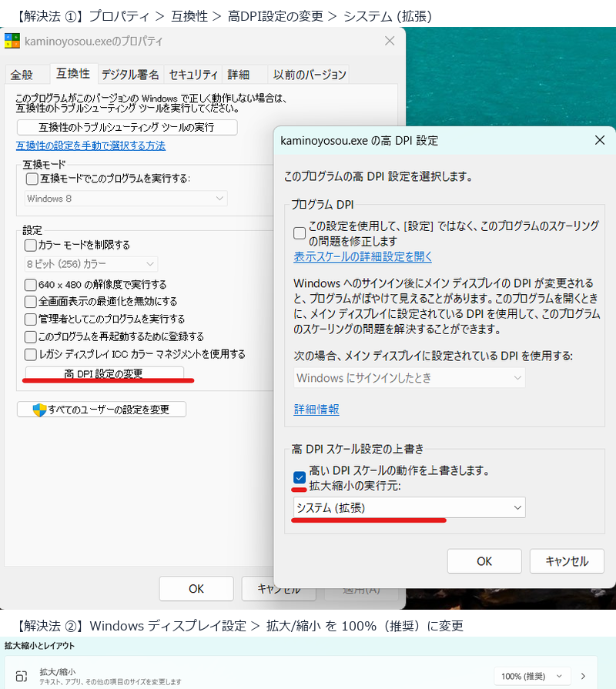Confirm with OK in the DPI dialog
This screenshot has height=689, width=616.
(484, 561)
